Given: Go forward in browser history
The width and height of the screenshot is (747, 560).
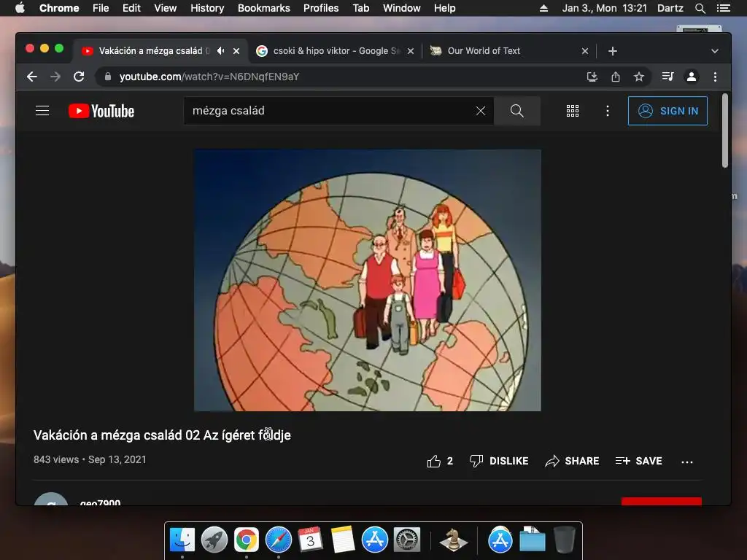Looking at the screenshot, I should [55, 77].
